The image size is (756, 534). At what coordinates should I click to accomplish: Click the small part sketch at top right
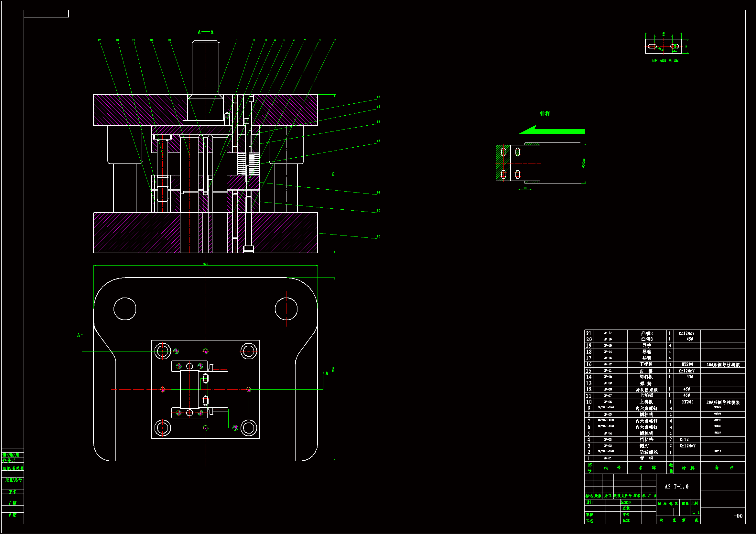click(663, 47)
